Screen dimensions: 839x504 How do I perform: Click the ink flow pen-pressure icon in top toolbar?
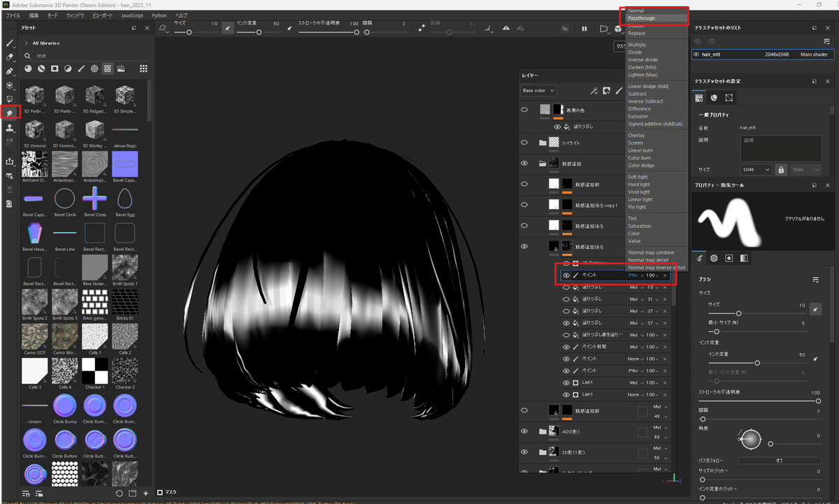coord(290,29)
